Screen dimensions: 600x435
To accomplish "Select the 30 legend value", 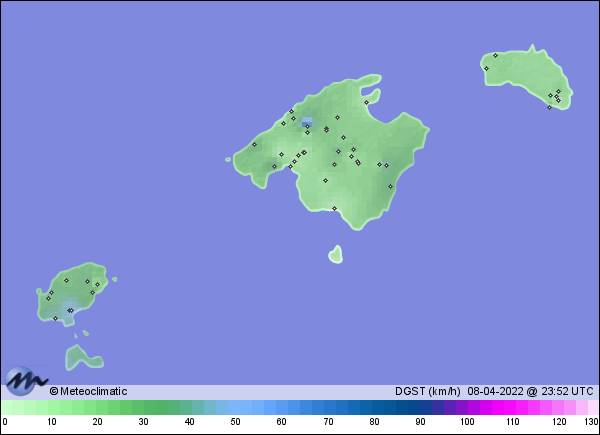I will 143,422.
